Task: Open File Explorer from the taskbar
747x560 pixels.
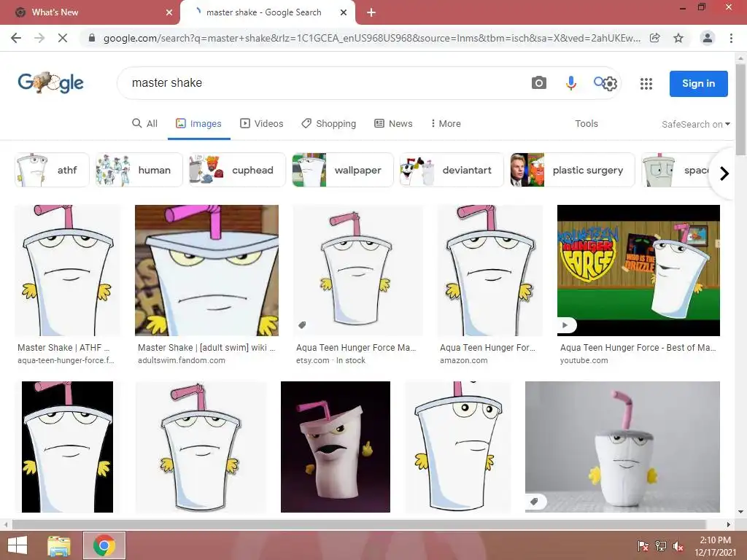Action: point(59,545)
